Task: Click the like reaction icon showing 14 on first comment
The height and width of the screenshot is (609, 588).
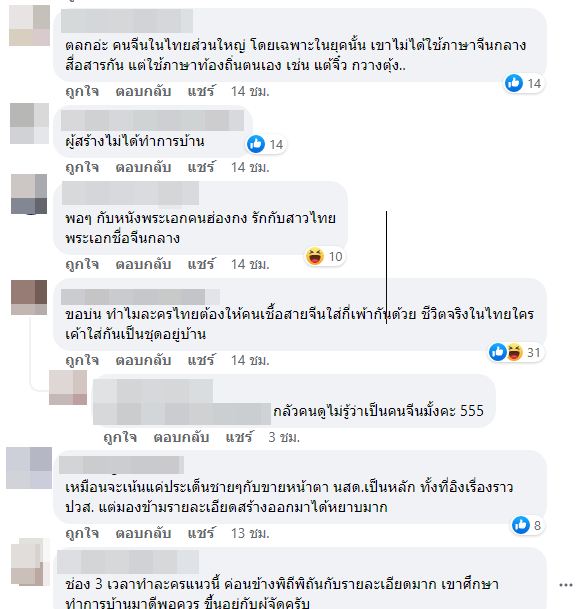Action: coord(513,83)
